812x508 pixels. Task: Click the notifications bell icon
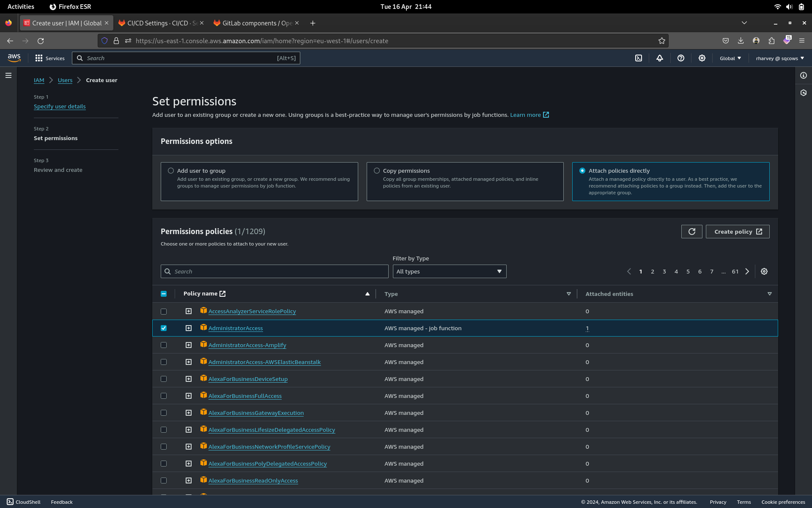point(659,58)
